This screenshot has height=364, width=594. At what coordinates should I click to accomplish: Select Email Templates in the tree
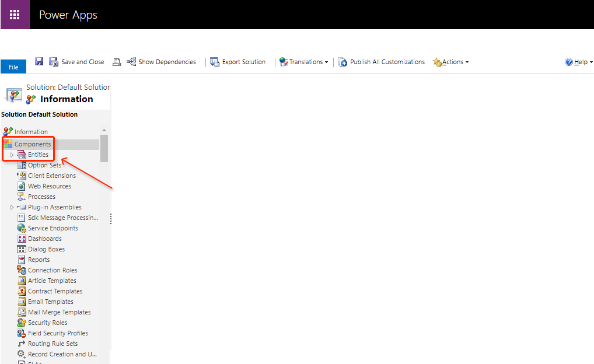[x=50, y=302]
